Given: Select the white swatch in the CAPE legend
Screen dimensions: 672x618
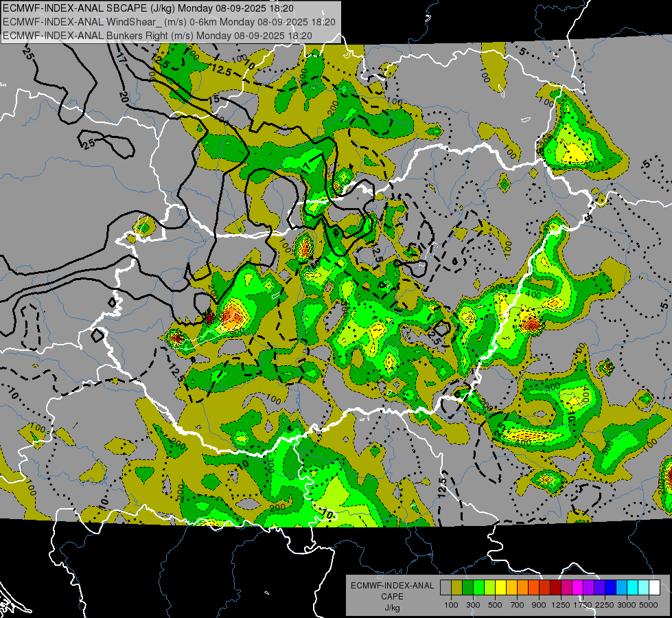Looking at the screenshot, I should [x=654, y=588].
